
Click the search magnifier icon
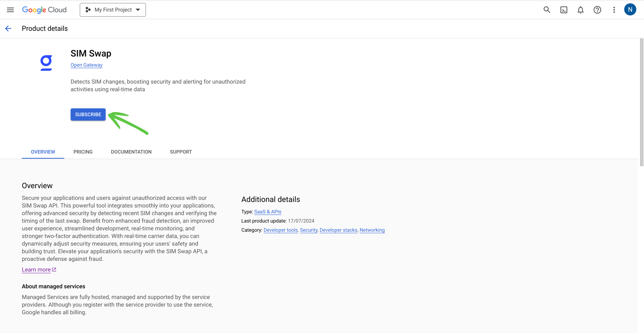(547, 10)
